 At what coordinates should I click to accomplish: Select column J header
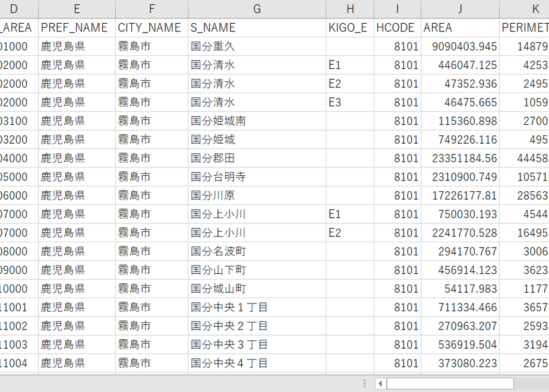pos(460,9)
